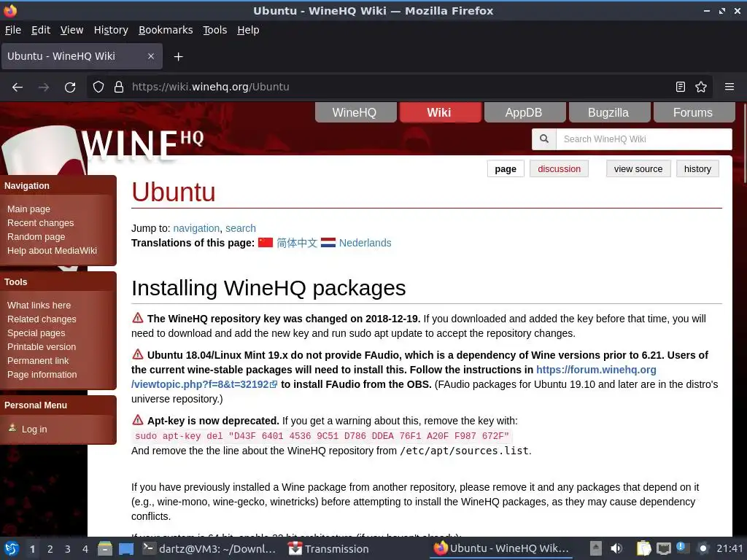Open the File menu
This screenshot has height=560, width=747.
click(x=13, y=30)
